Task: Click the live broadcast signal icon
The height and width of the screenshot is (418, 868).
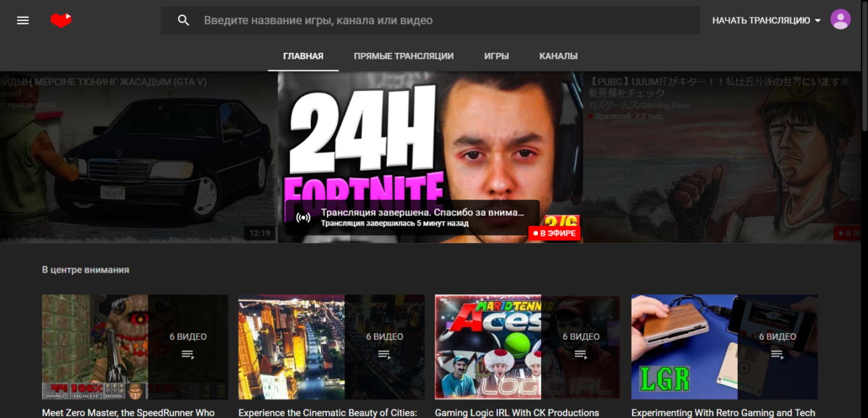Action: (304, 217)
